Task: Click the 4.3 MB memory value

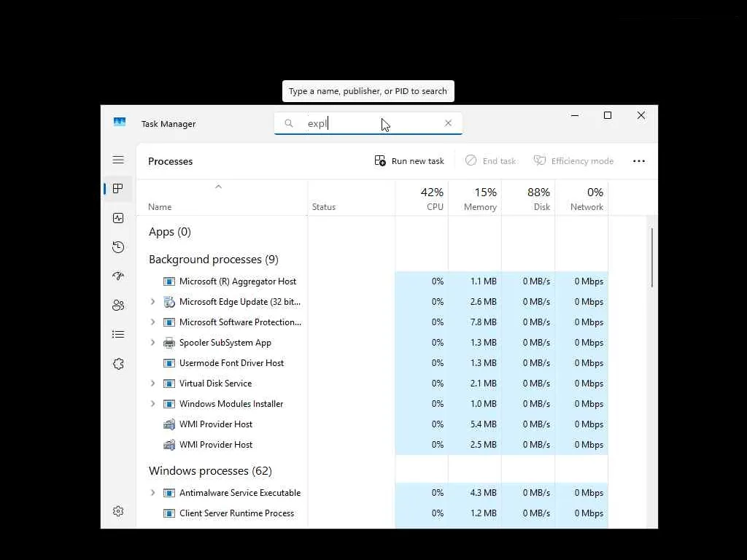Action: click(x=483, y=493)
